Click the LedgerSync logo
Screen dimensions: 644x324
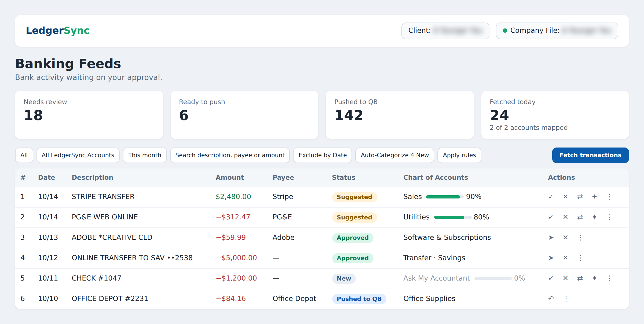click(x=57, y=31)
